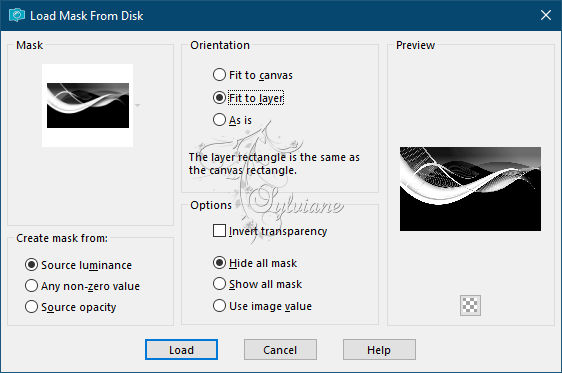Open the mask selection dropdown arrow

tap(137, 105)
